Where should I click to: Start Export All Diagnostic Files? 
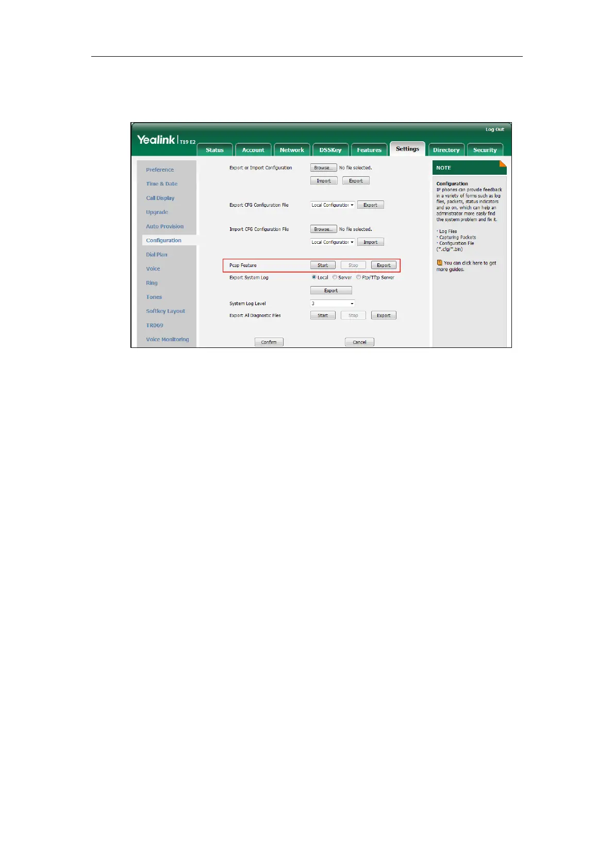(323, 315)
